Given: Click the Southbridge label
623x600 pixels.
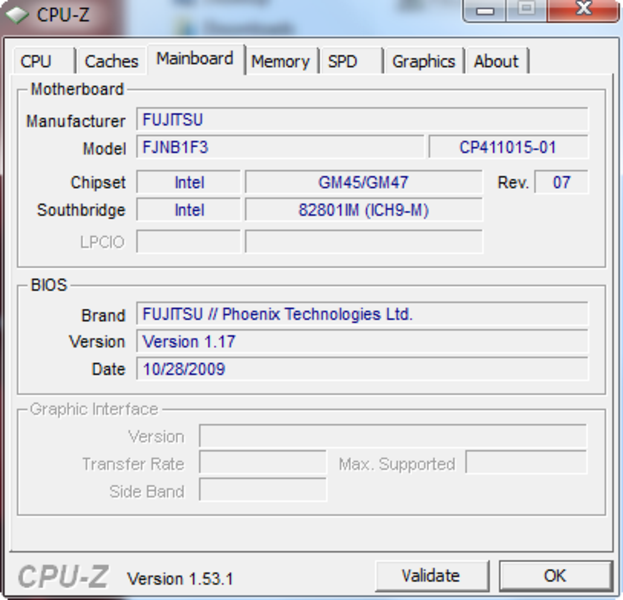Looking at the screenshot, I should pos(81,210).
